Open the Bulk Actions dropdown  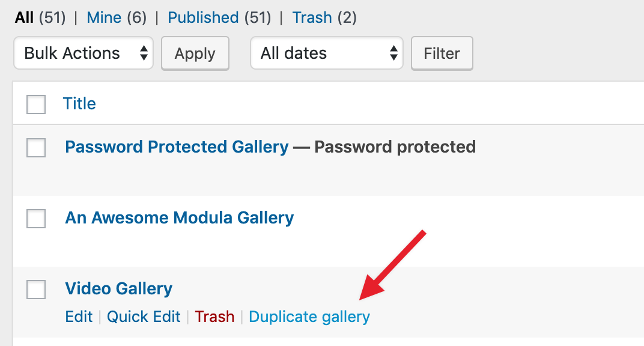84,53
